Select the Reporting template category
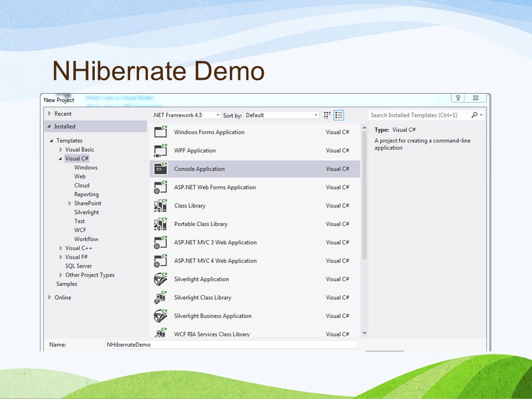This screenshot has width=532, height=399. click(x=86, y=195)
